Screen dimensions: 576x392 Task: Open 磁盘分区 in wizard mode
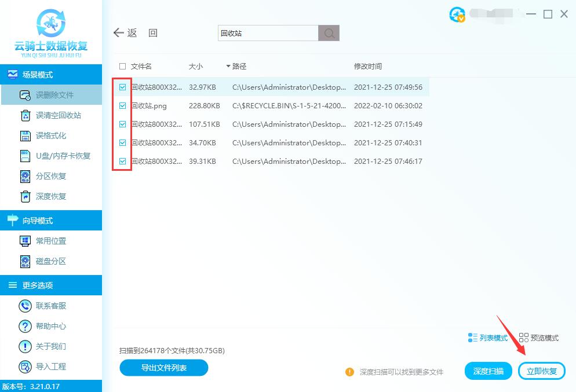click(x=52, y=261)
